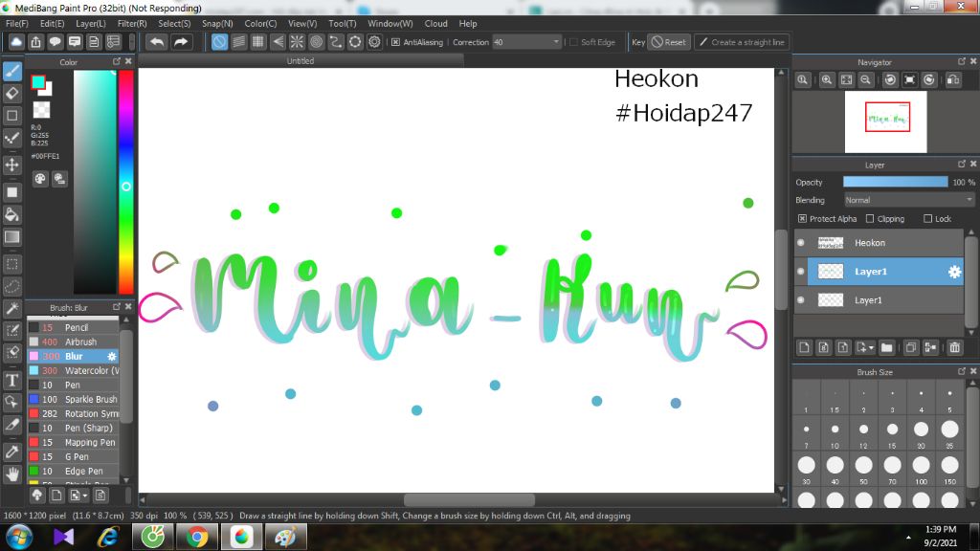Undock the Brush Size panel
This screenshot has height=551, width=980.
point(961,371)
